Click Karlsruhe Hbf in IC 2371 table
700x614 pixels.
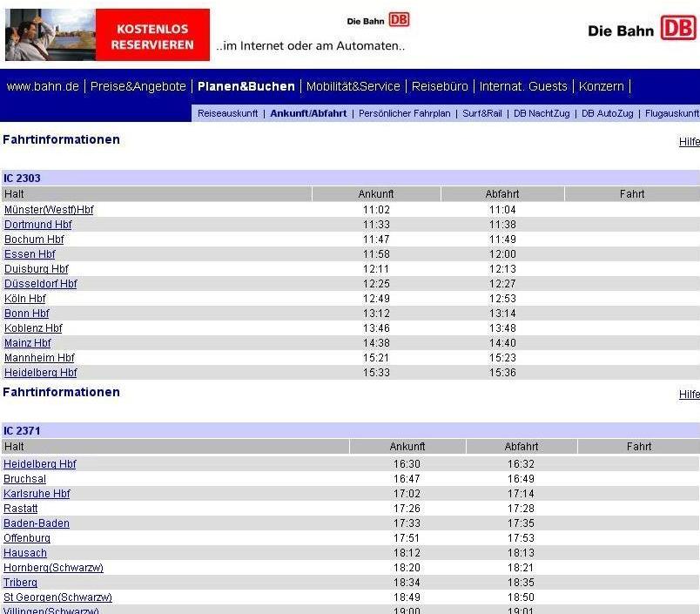coord(37,494)
